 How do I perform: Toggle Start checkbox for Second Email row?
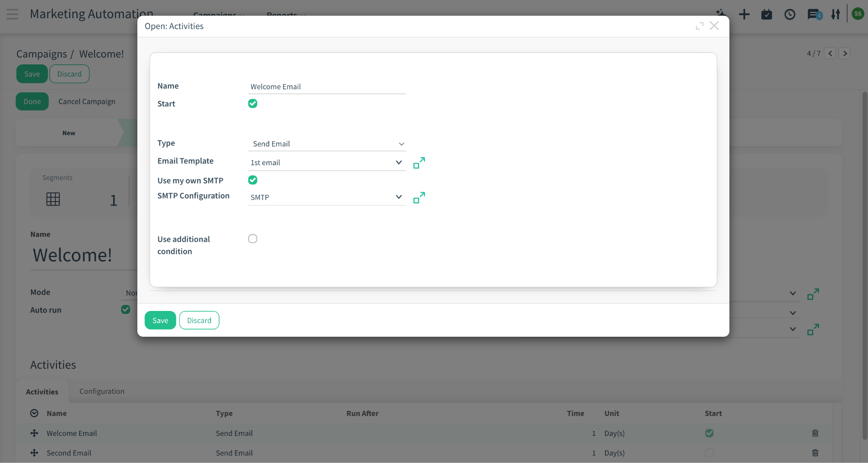click(x=709, y=453)
